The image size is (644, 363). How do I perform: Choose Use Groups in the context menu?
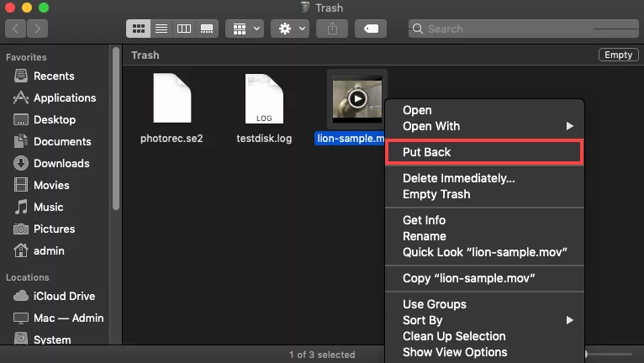(484, 304)
